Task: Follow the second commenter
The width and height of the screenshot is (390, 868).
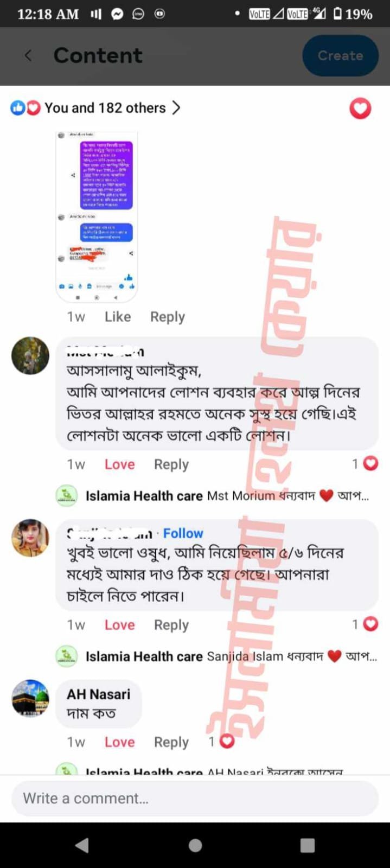Action: tap(183, 533)
